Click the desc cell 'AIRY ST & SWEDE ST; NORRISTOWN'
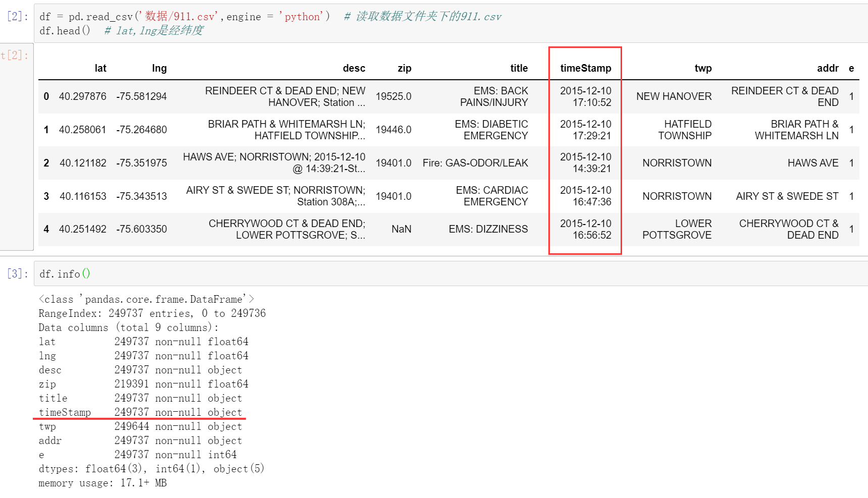 (x=276, y=196)
